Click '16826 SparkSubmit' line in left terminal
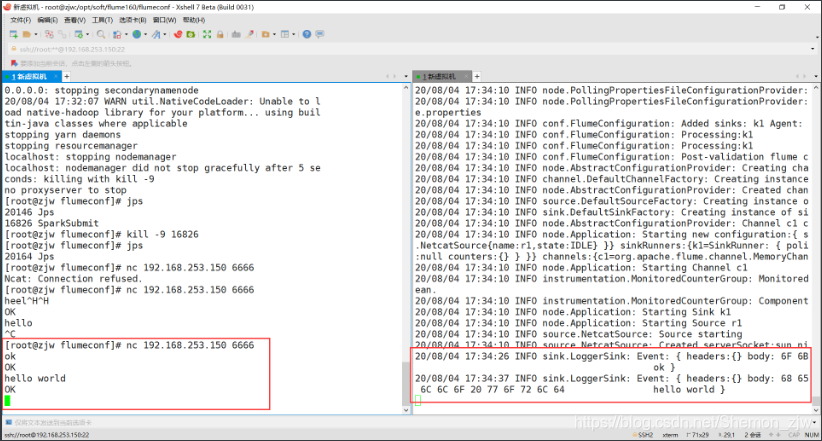822x441 pixels. click(x=51, y=223)
